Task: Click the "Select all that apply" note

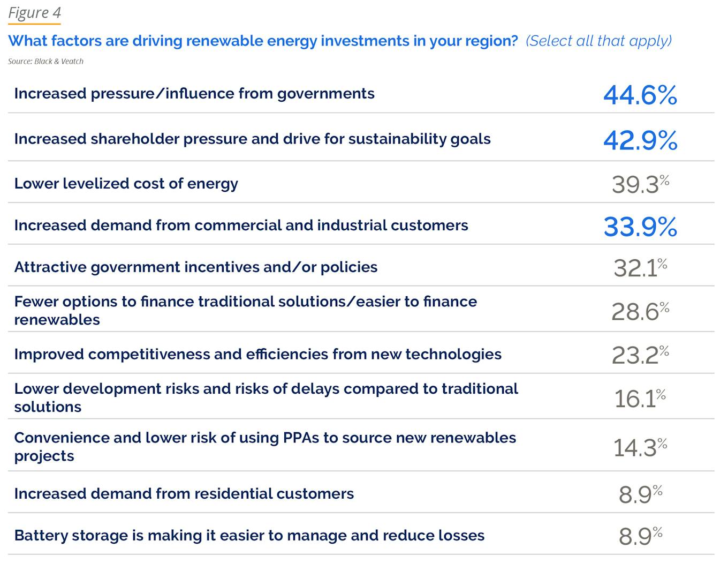Action: click(598, 41)
